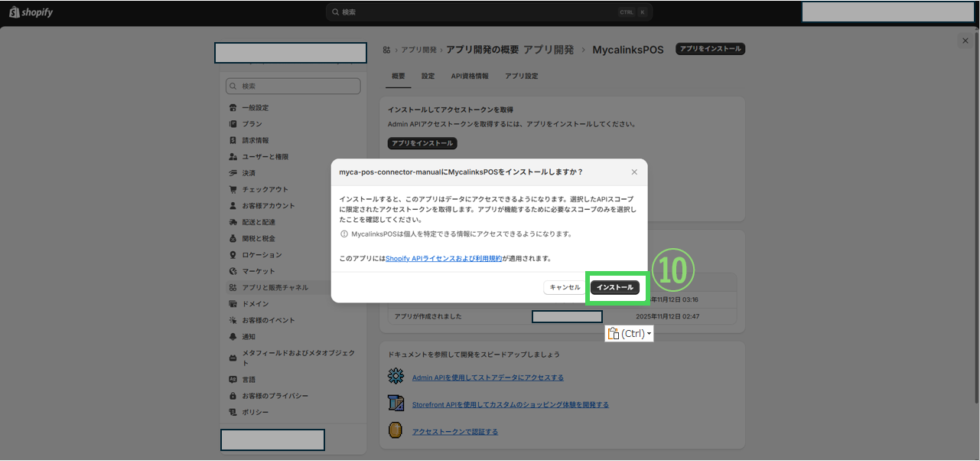The width and height of the screenshot is (980, 461).
Task: Confirm with the インストール button in dialog
Action: 614,287
